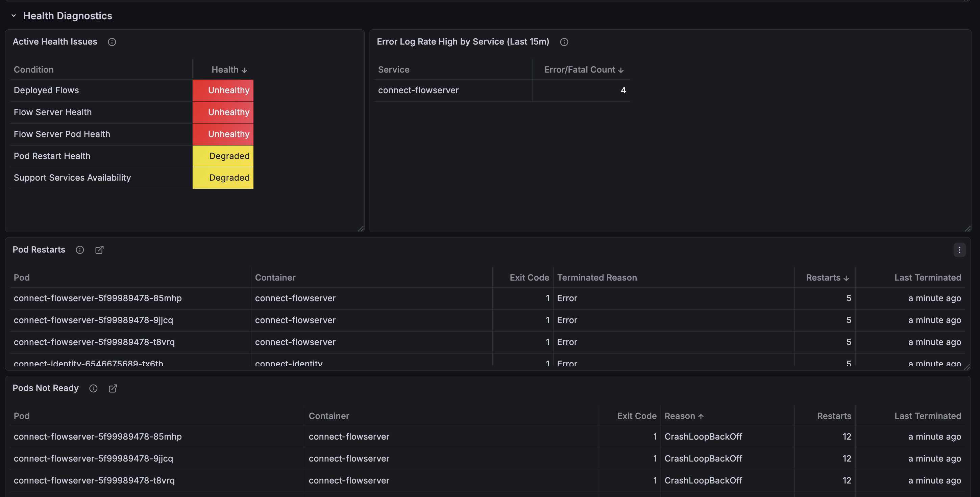Sort Pods Not Ready by Restarts column
Image resolution: width=980 pixels, height=497 pixels.
(x=834, y=416)
